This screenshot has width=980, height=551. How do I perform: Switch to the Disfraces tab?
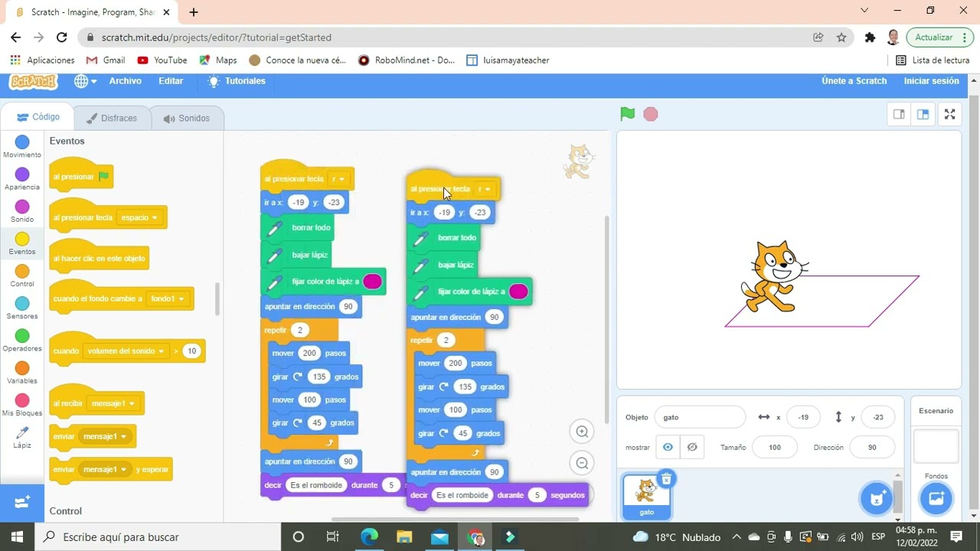tap(112, 119)
